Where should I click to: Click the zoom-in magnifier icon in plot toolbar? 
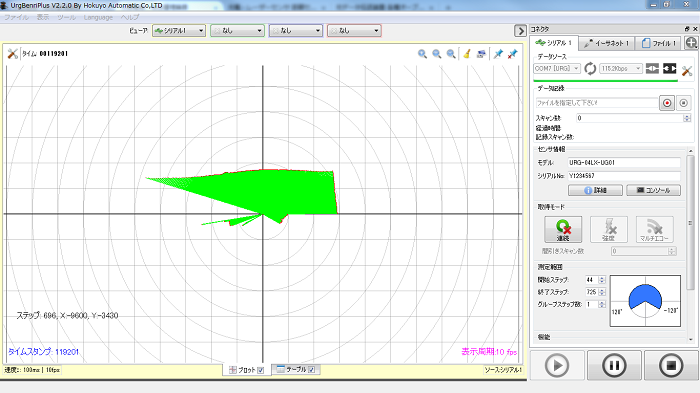coord(422,54)
